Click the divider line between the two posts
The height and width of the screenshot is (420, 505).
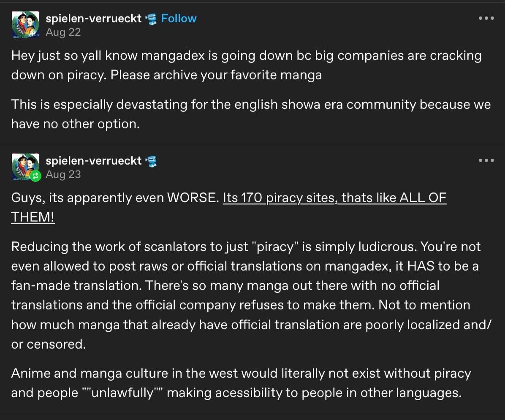pyautogui.click(x=252, y=145)
